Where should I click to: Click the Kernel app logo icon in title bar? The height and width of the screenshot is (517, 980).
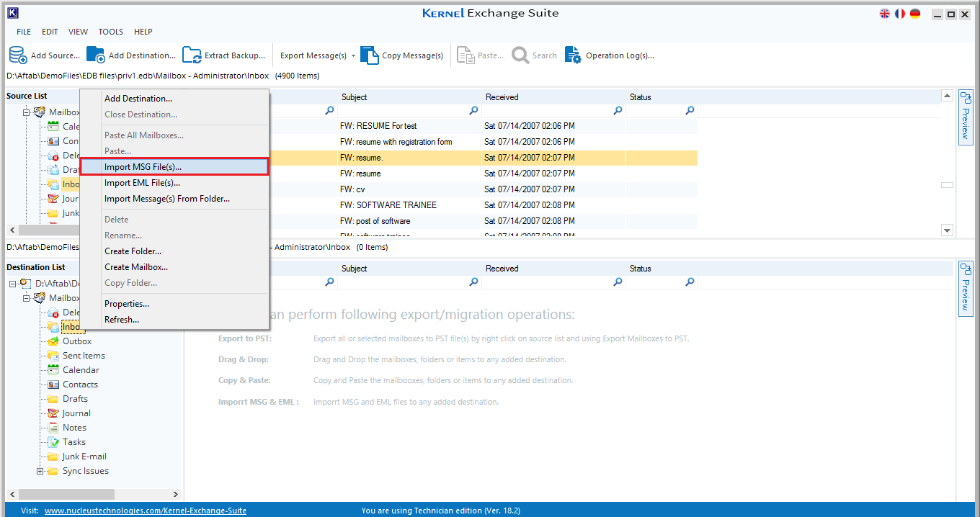click(12, 13)
